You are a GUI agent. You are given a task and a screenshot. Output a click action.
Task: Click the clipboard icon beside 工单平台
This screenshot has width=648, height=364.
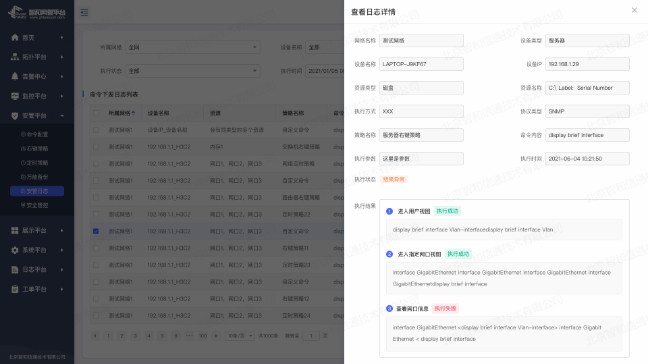click(x=15, y=289)
